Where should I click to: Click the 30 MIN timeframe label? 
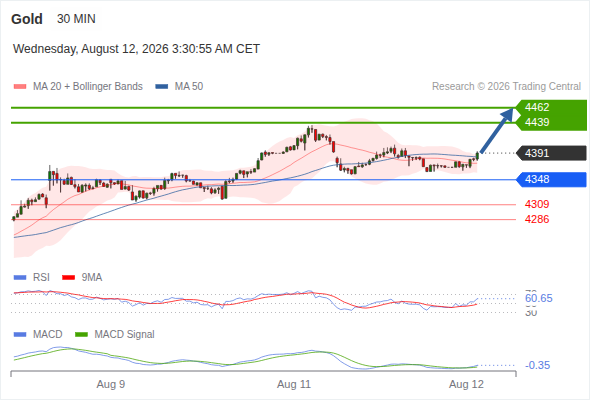point(76,19)
